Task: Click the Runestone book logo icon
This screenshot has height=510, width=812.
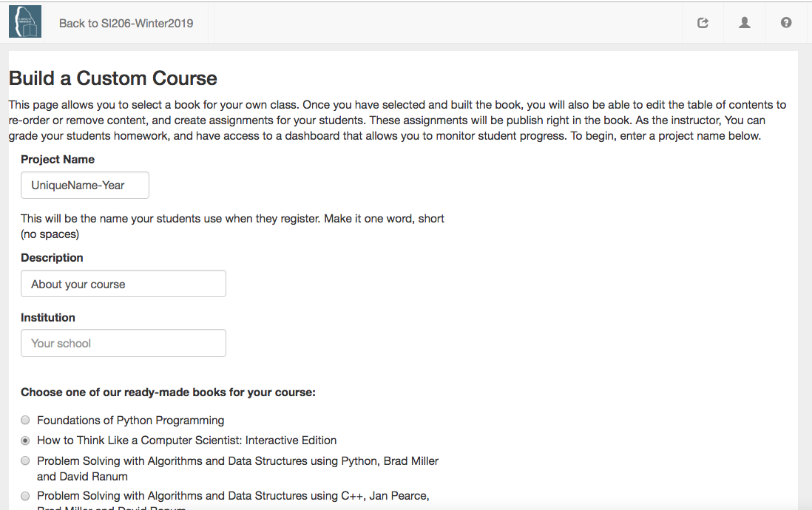Action: tap(25, 21)
